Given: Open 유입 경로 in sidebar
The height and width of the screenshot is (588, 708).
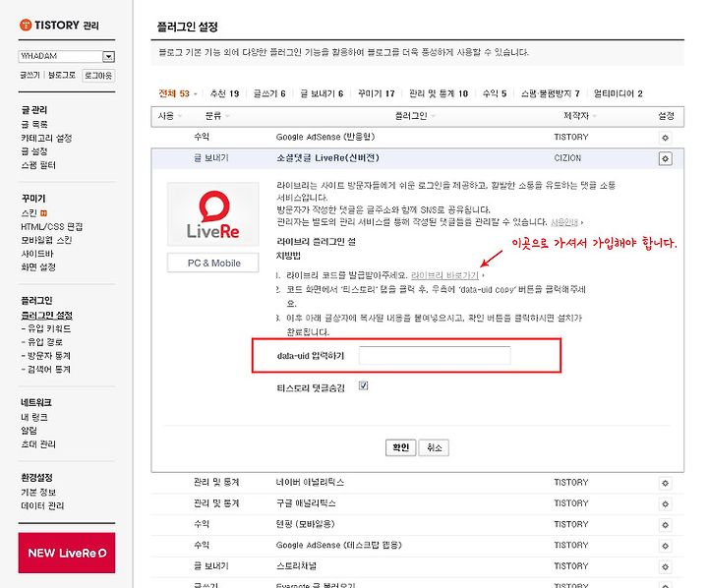Looking at the screenshot, I should click(x=45, y=342).
